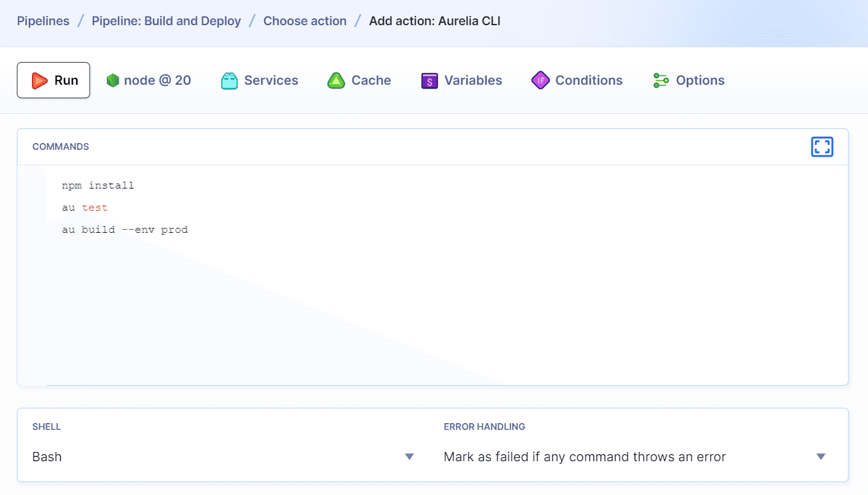This screenshot has height=495, width=868.
Task: Click the green node cube icon
Action: (112, 80)
